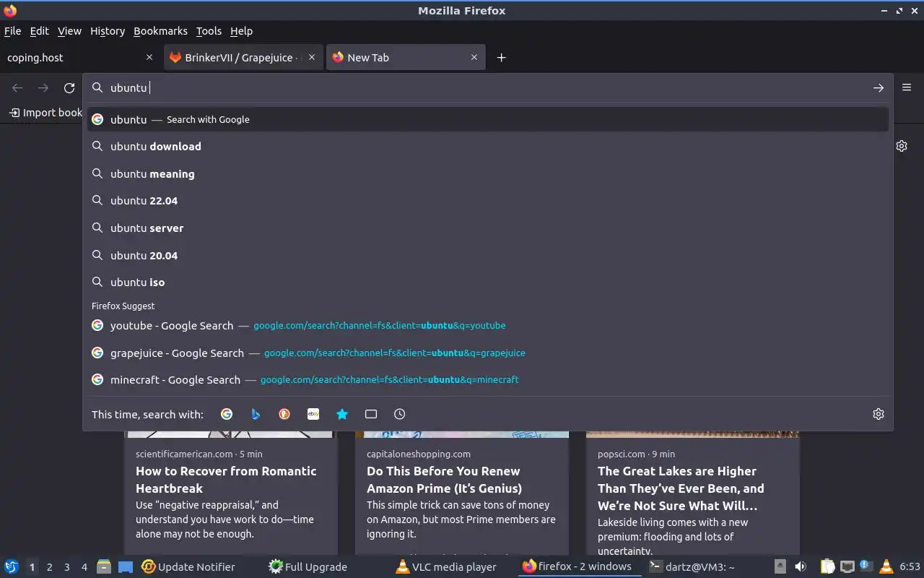Select 'ubuntu server' suggestion
Viewport: 924px width, 578px height.
pos(488,228)
